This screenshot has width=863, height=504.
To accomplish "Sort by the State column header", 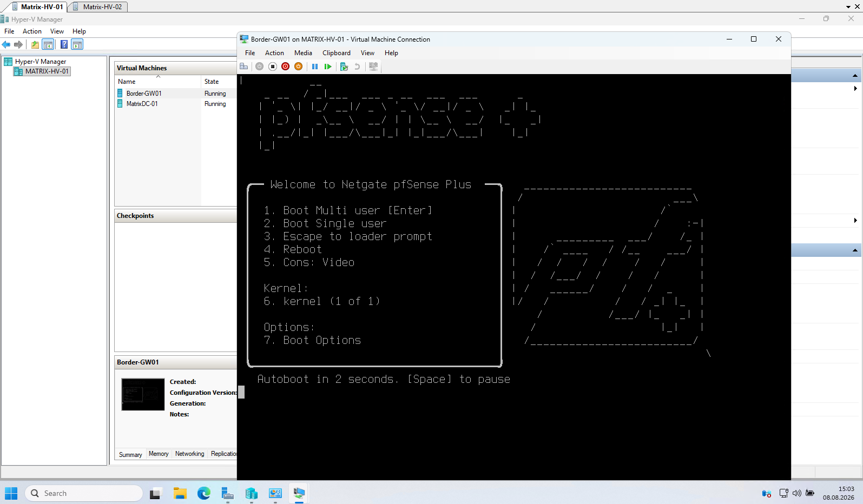I will 219,82.
